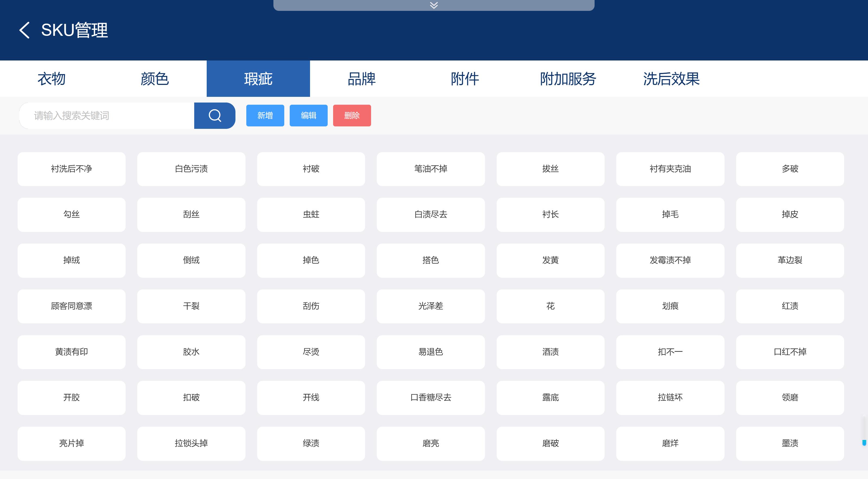Click the vertical scrollbar thumb
The width and height of the screenshot is (868, 479).
[x=864, y=443]
